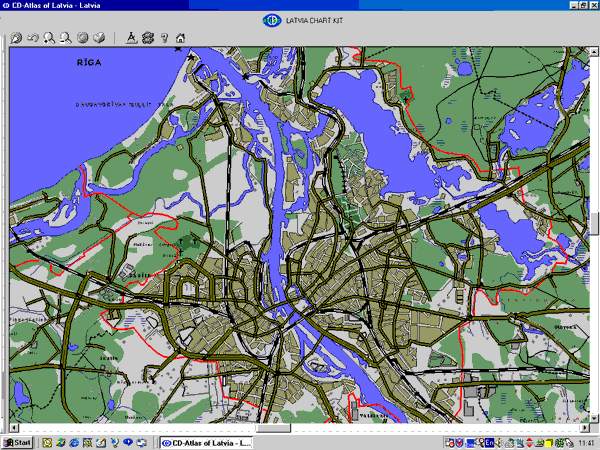Select the zoom in magnifier tool

49,38
